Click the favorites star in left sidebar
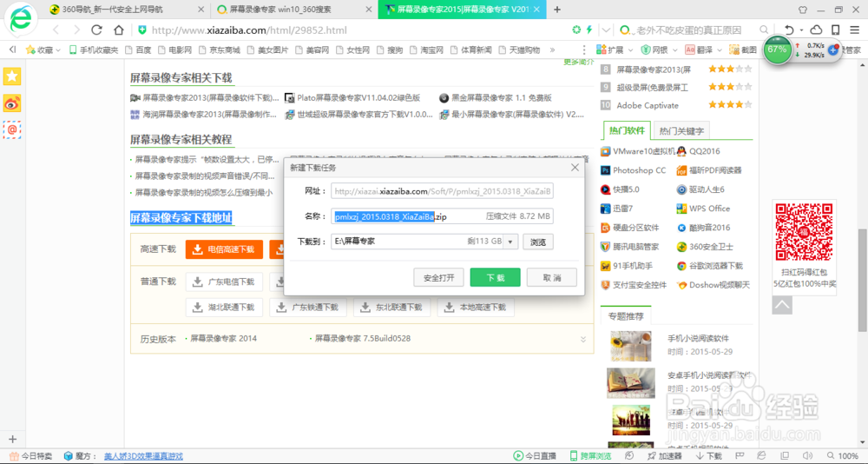This screenshot has width=868, height=464. (x=12, y=76)
